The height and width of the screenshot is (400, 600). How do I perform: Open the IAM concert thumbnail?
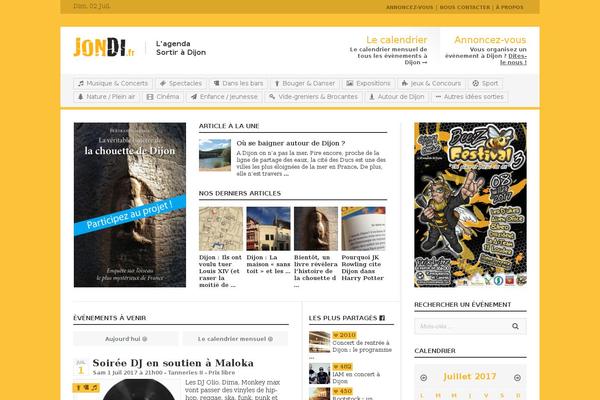(320, 374)
